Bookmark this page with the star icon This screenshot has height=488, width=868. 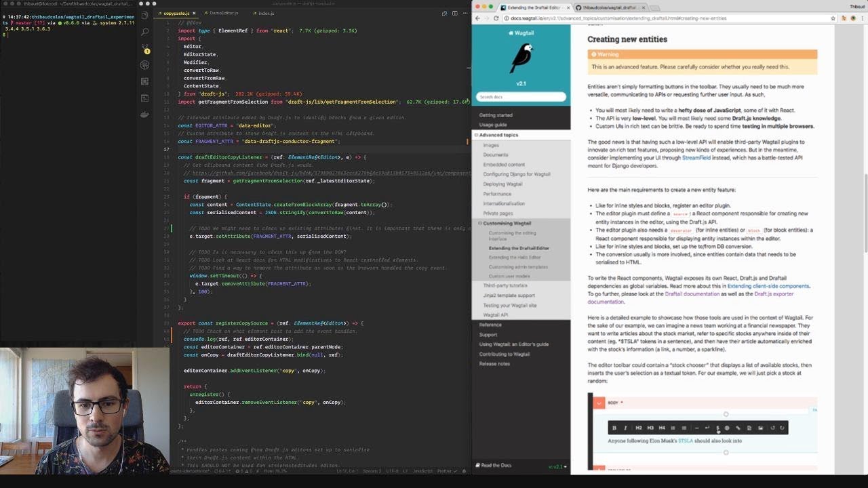tap(833, 18)
